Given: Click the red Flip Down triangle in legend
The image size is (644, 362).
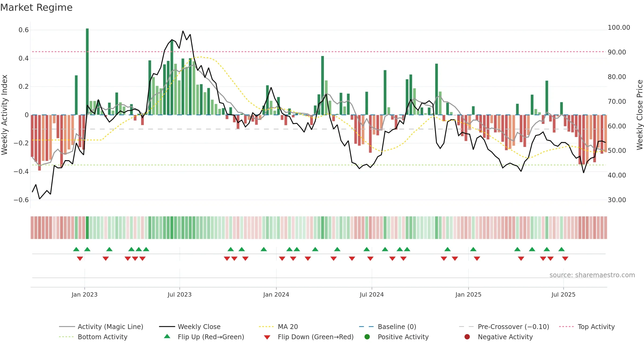Looking at the screenshot, I should coord(267,337).
